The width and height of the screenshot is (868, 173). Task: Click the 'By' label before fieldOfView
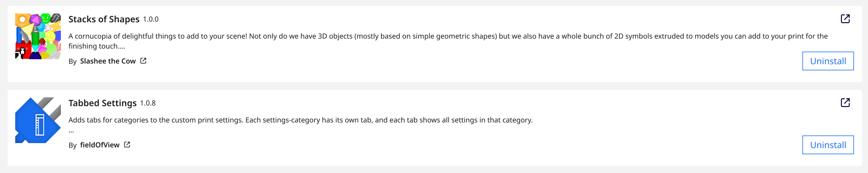coord(73,145)
